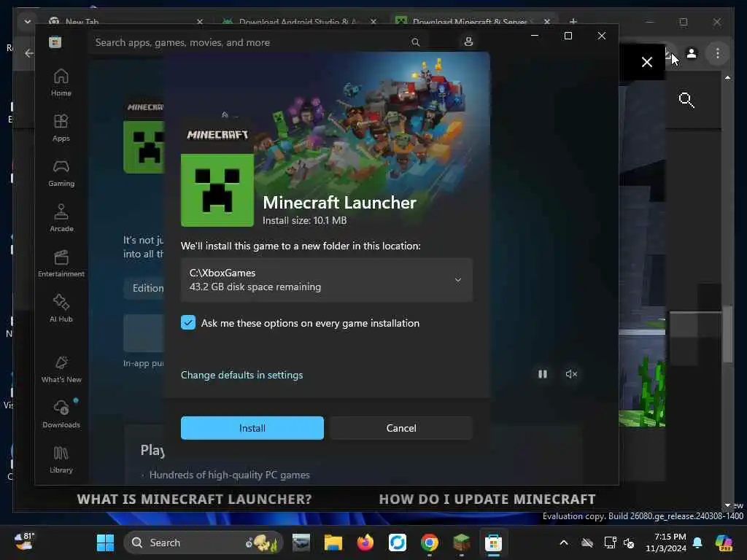Viewport: 747px width, 560px height.
Task: Cancel the Minecraft Launcher installation
Action: [401, 427]
